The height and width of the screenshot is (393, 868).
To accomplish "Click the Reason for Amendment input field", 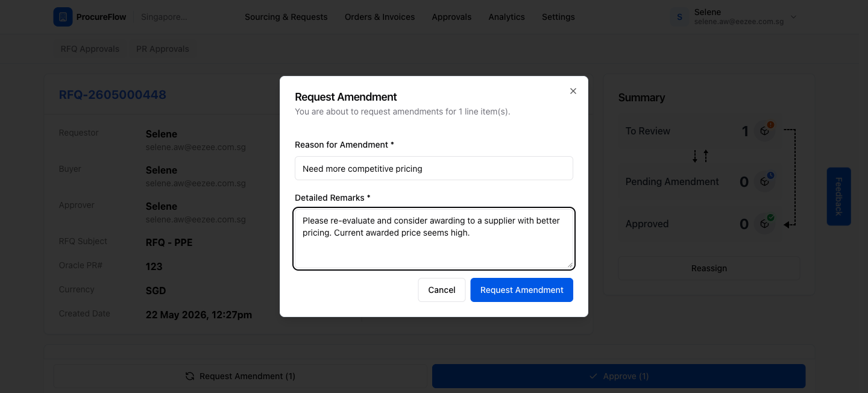I will point(434,169).
